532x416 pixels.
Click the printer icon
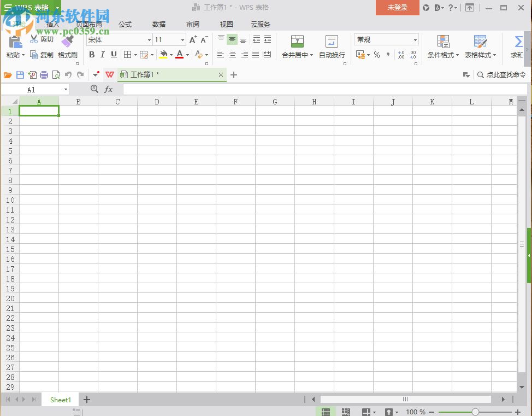(x=44, y=75)
